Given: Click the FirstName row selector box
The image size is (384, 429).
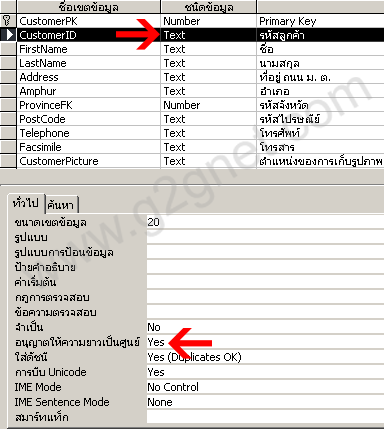Looking at the screenshot, I should 8,49.
